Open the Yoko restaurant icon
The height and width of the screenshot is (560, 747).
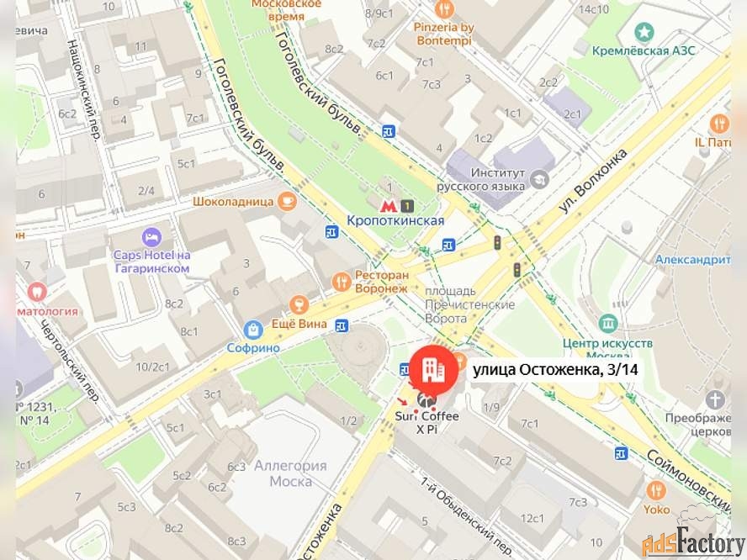656,490
